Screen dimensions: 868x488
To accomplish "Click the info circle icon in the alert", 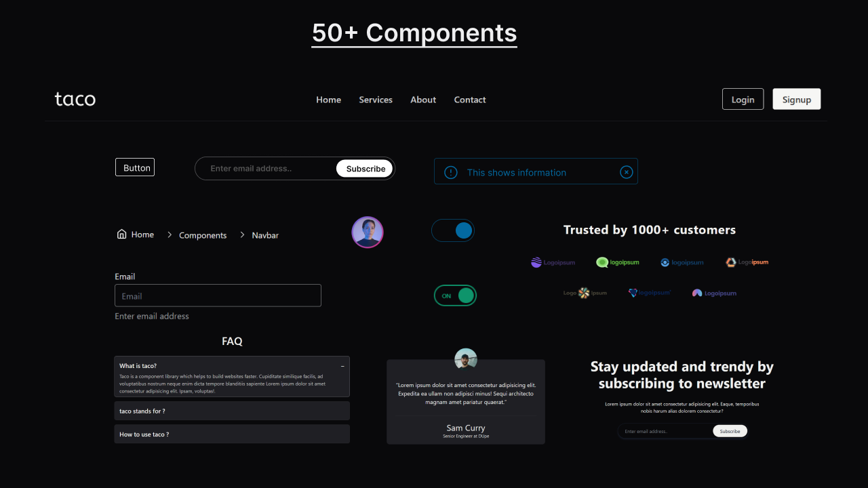I will (x=450, y=172).
